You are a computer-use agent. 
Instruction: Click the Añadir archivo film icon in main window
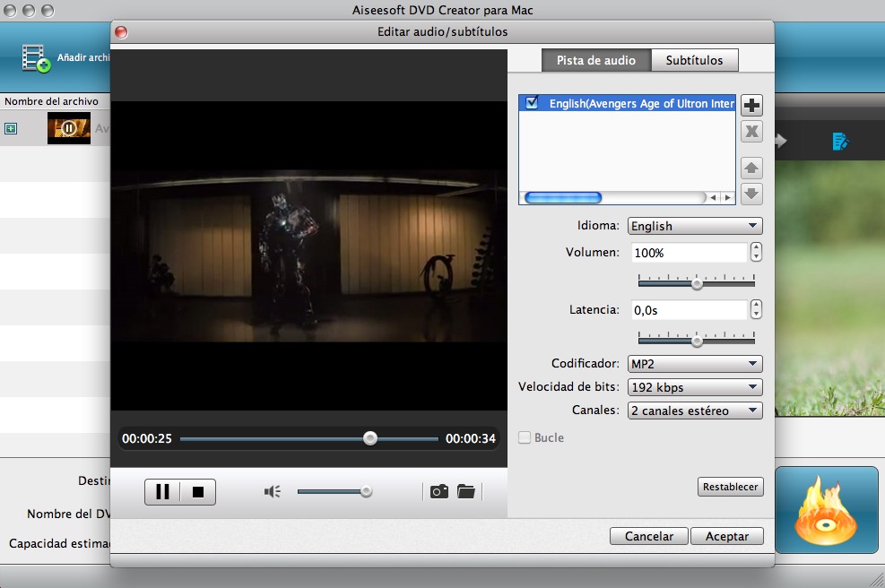click(x=36, y=58)
